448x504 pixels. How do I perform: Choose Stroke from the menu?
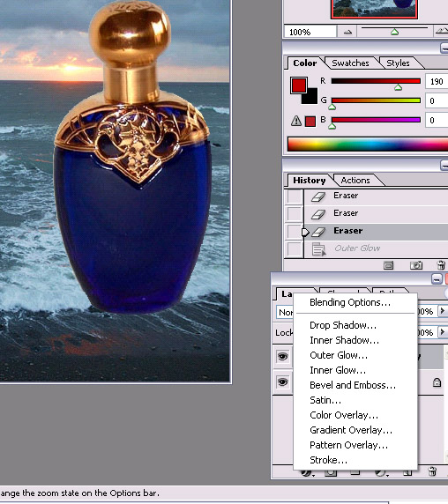pos(328,460)
